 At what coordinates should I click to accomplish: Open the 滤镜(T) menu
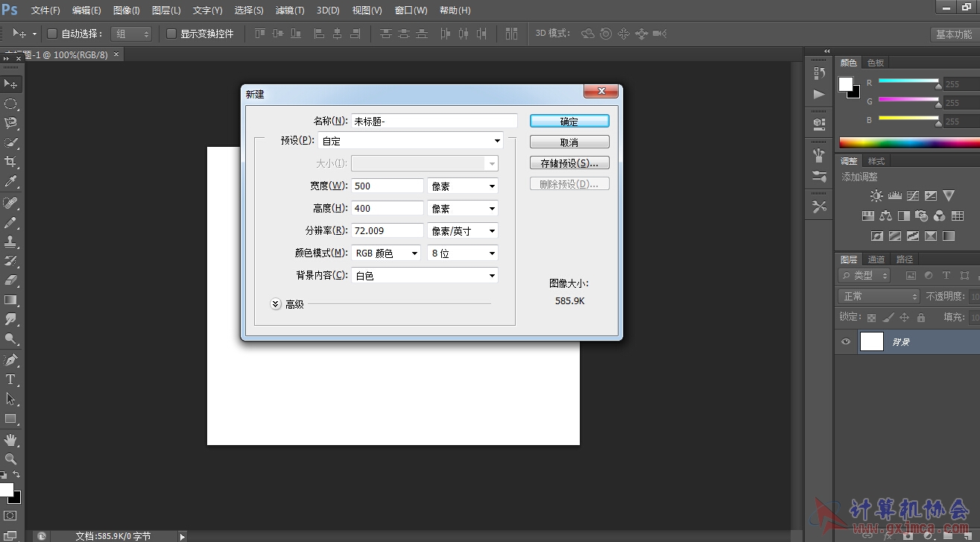tap(290, 10)
